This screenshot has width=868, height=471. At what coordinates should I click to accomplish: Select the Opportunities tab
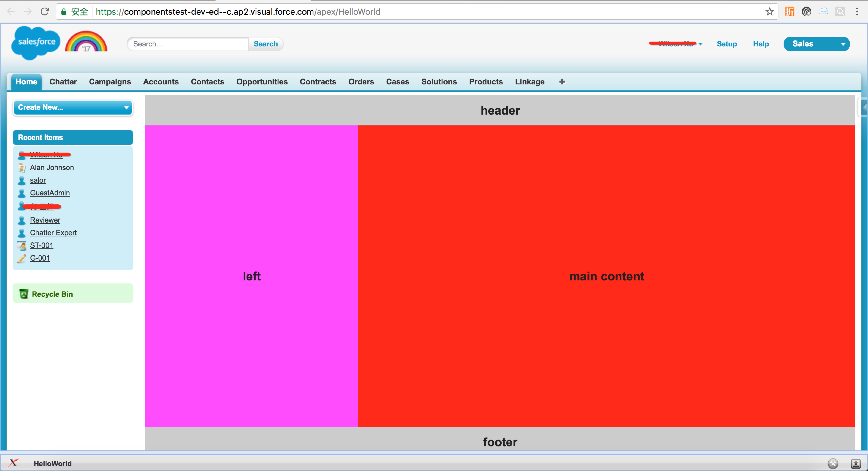[262, 81]
